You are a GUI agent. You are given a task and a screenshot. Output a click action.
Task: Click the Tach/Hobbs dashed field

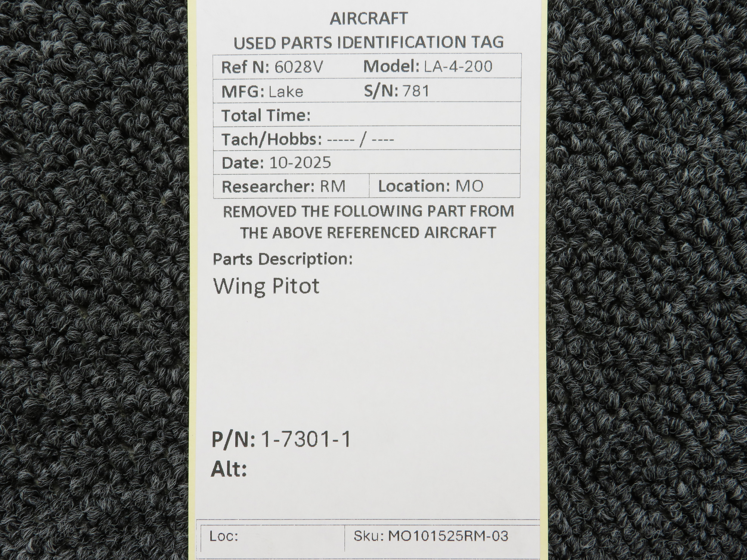(x=360, y=140)
